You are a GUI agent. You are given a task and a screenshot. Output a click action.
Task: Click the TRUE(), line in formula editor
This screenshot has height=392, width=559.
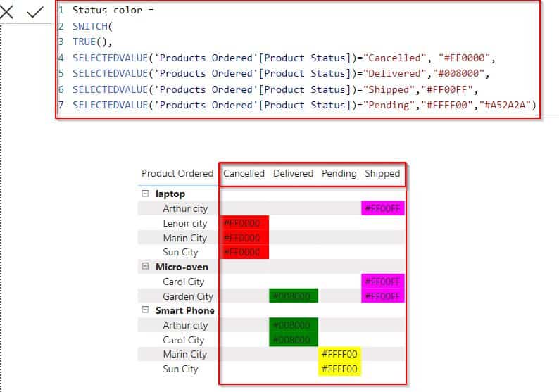(92, 42)
